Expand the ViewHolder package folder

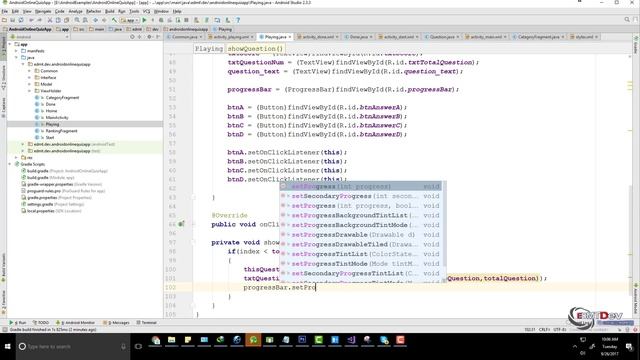29,91
